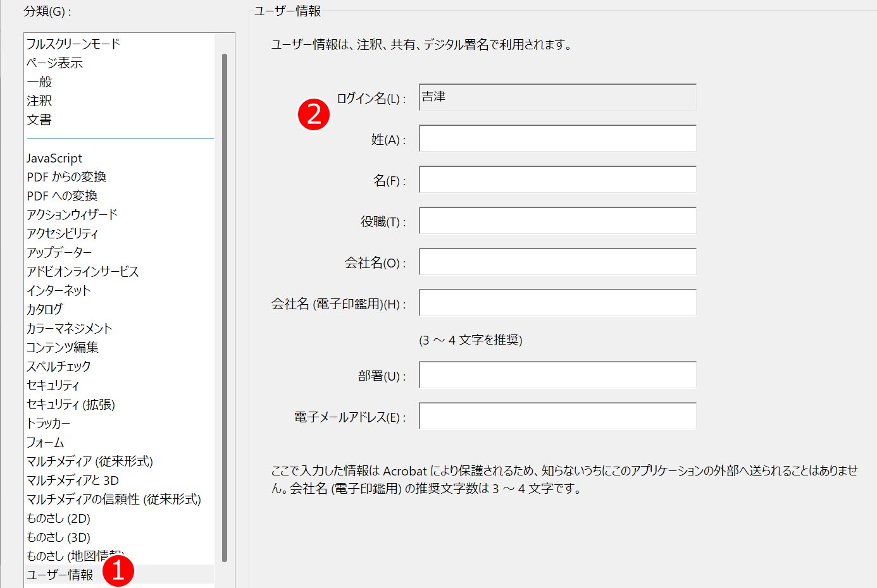The height and width of the screenshot is (588, 877).
Task: Click the 役職 input field
Action: point(557,221)
